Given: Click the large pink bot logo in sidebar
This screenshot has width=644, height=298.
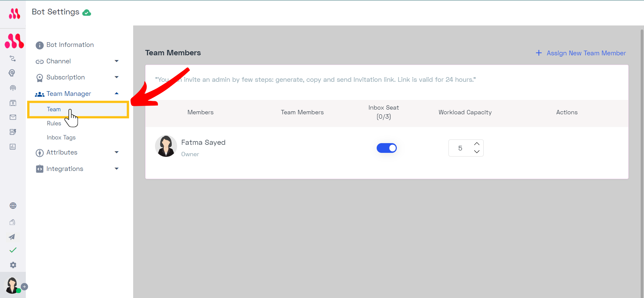Looking at the screenshot, I should coord(14,41).
